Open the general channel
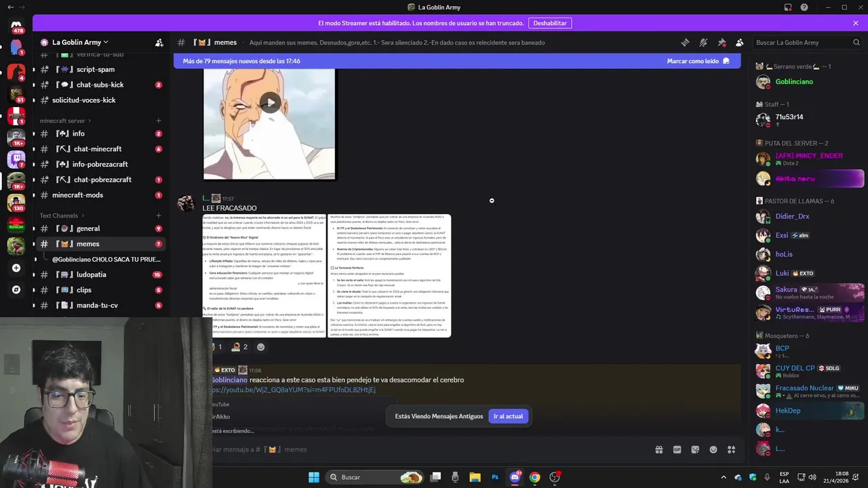Image resolution: width=868 pixels, height=488 pixels. [101, 228]
